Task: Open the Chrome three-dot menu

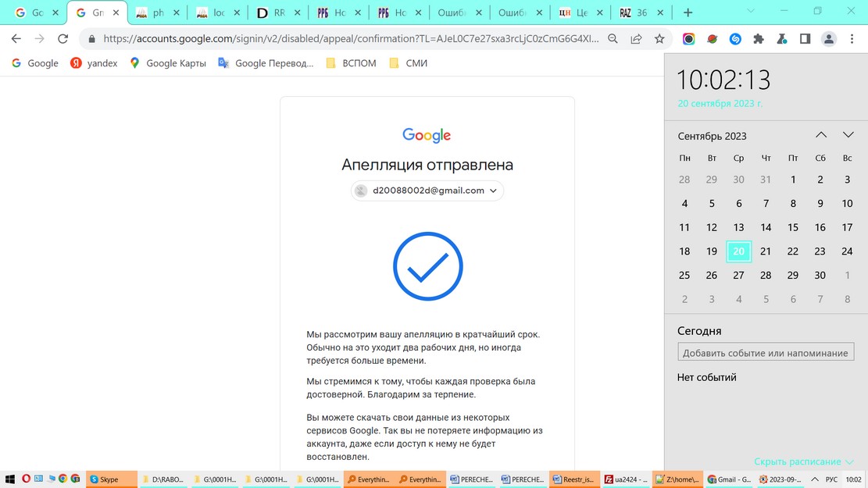Action: click(x=852, y=39)
